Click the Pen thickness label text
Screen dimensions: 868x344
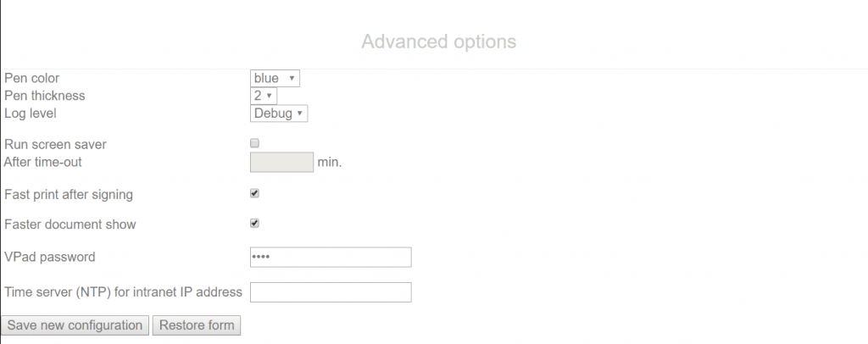(x=45, y=96)
